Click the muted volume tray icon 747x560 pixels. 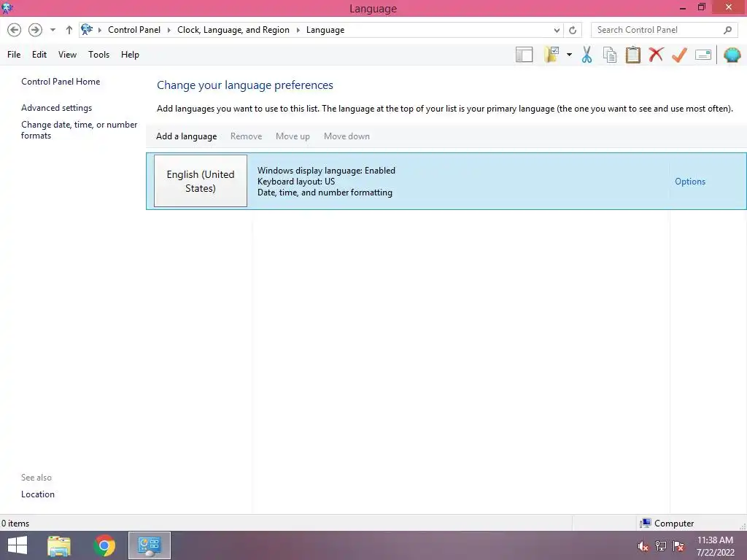pos(643,546)
